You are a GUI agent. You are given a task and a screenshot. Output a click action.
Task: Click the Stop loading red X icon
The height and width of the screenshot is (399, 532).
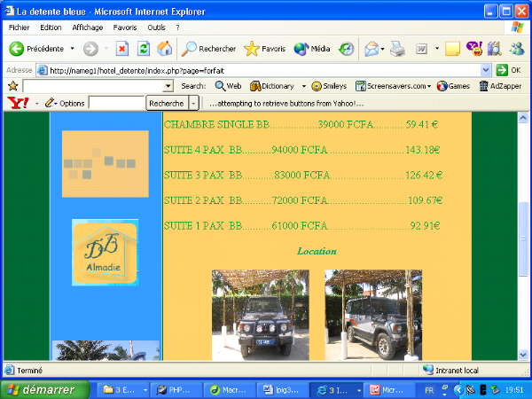pos(122,49)
